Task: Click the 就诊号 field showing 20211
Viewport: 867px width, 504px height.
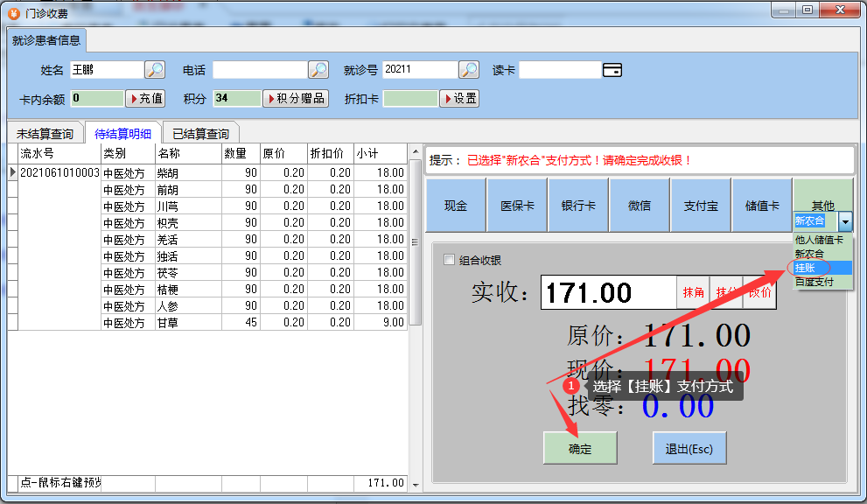Action: 420,70
